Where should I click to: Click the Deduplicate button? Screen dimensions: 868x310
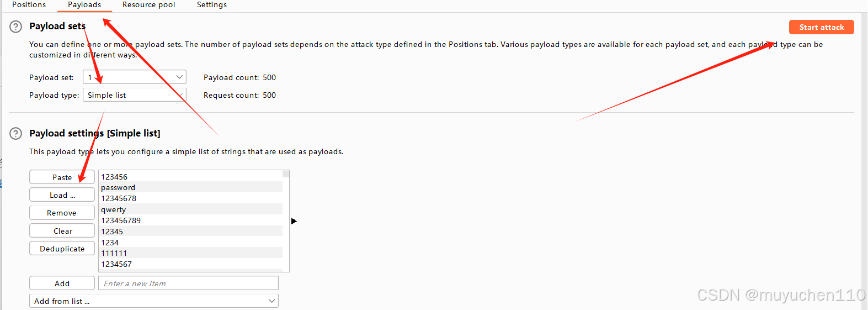click(62, 249)
